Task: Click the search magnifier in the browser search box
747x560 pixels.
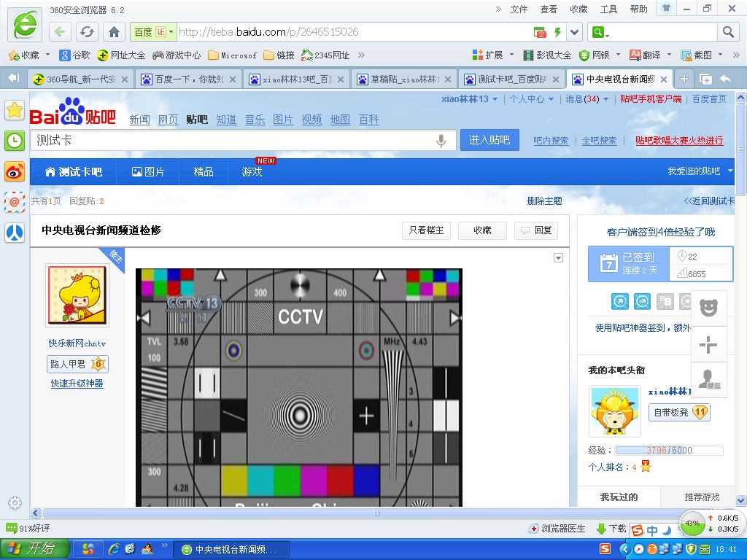Action: (x=728, y=32)
